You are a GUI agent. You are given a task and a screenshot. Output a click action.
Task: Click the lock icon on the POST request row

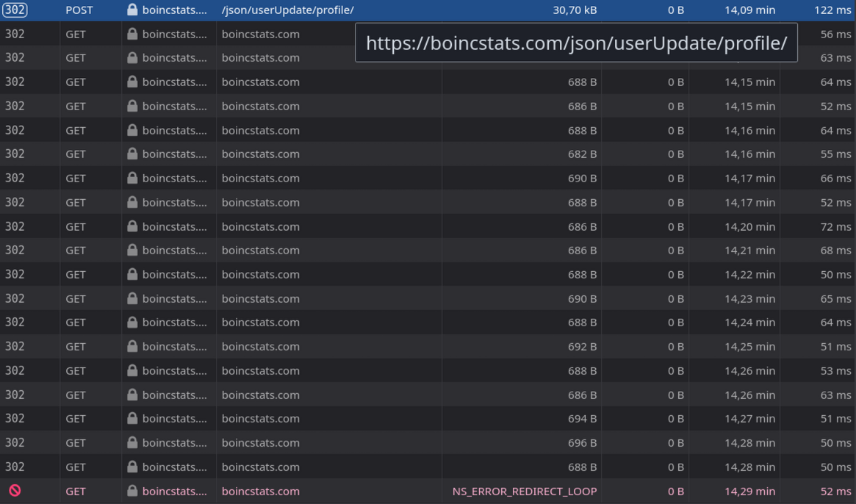pos(132,10)
